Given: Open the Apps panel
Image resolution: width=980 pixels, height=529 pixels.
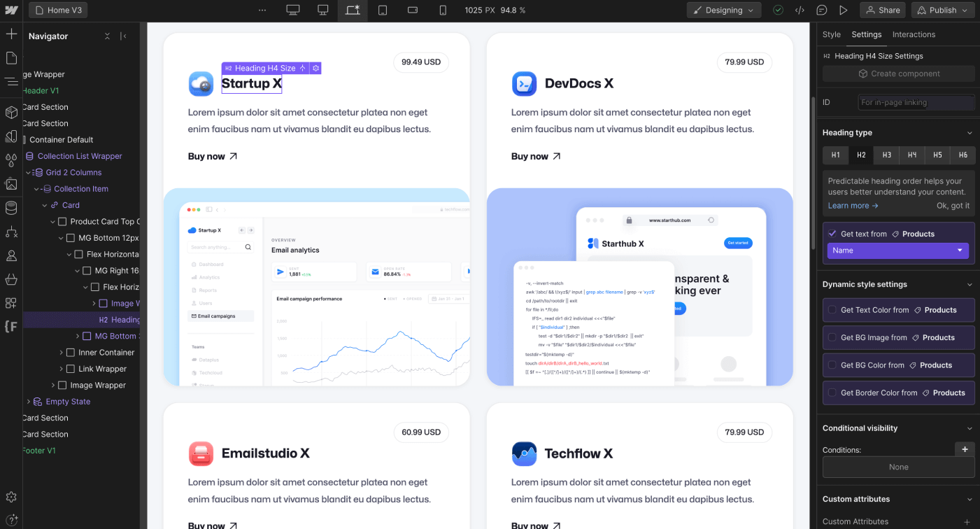Looking at the screenshot, I should pyautogui.click(x=11, y=303).
